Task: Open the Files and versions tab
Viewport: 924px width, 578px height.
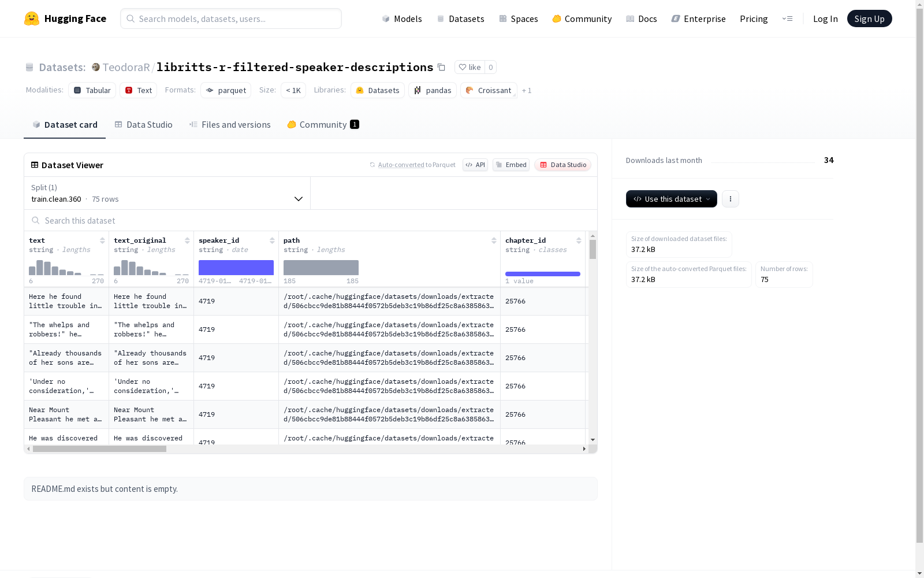Action: click(230, 125)
